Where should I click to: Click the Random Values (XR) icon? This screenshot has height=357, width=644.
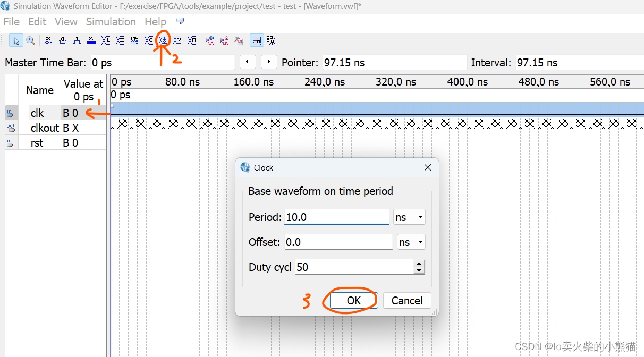click(x=192, y=40)
